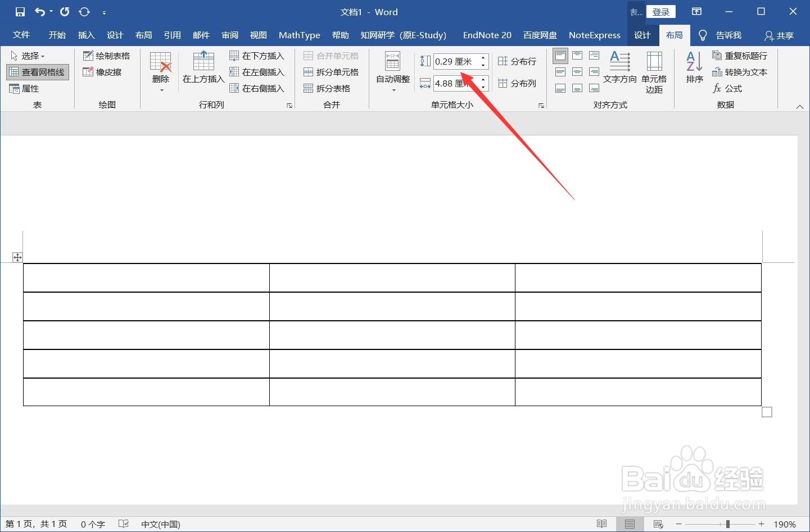This screenshot has height=532, width=810.
Task: Open Rows and Columns dialog launcher
Action: coord(289,105)
